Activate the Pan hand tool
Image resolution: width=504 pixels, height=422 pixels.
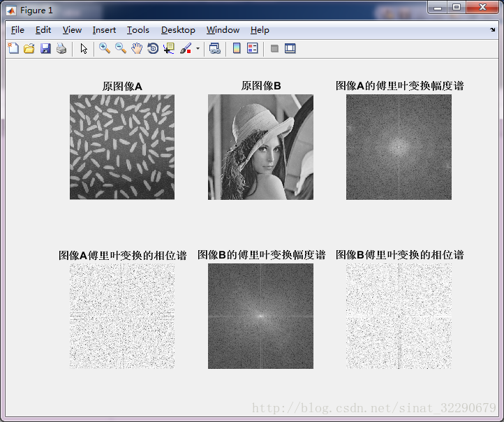coord(137,48)
